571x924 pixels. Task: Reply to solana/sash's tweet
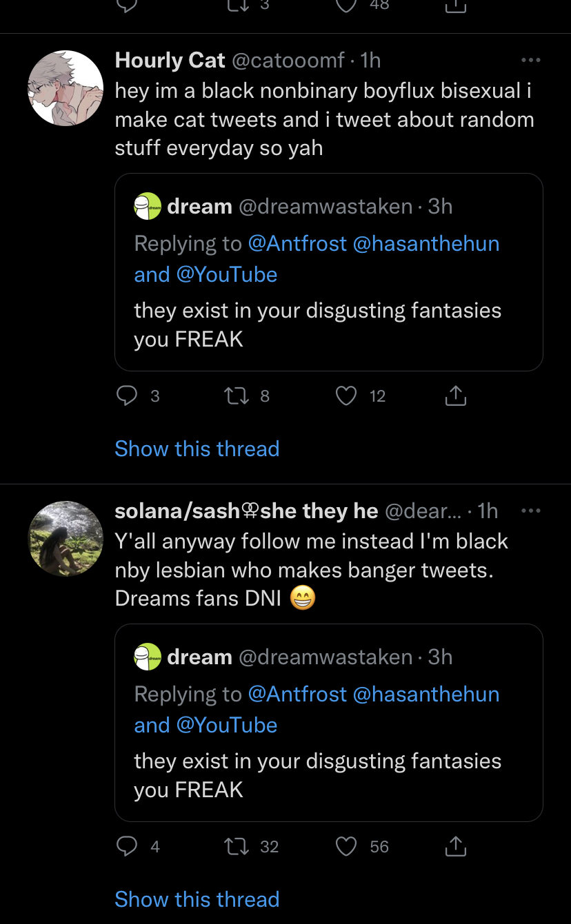(x=127, y=846)
